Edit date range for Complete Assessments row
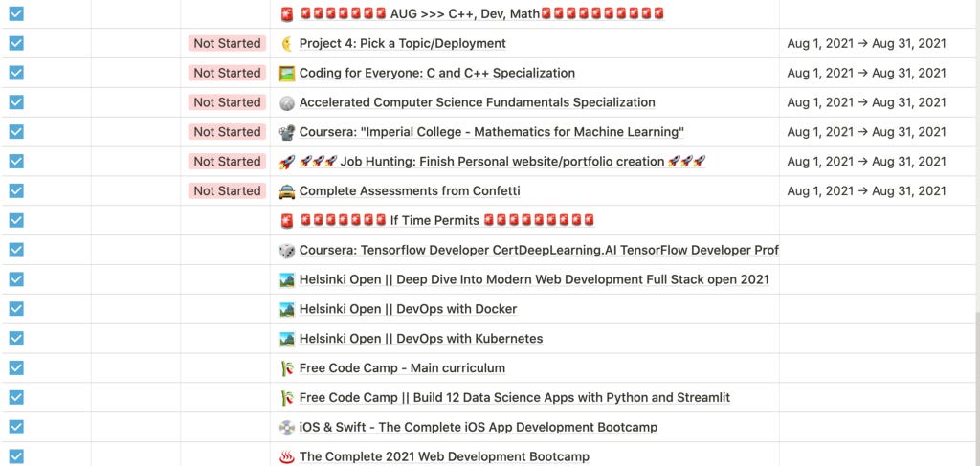The height and width of the screenshot is (466, 980). point(866,191)
